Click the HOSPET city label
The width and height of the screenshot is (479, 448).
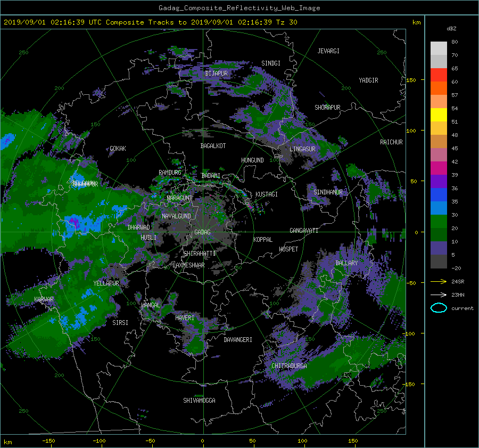[x=288, y=249]
